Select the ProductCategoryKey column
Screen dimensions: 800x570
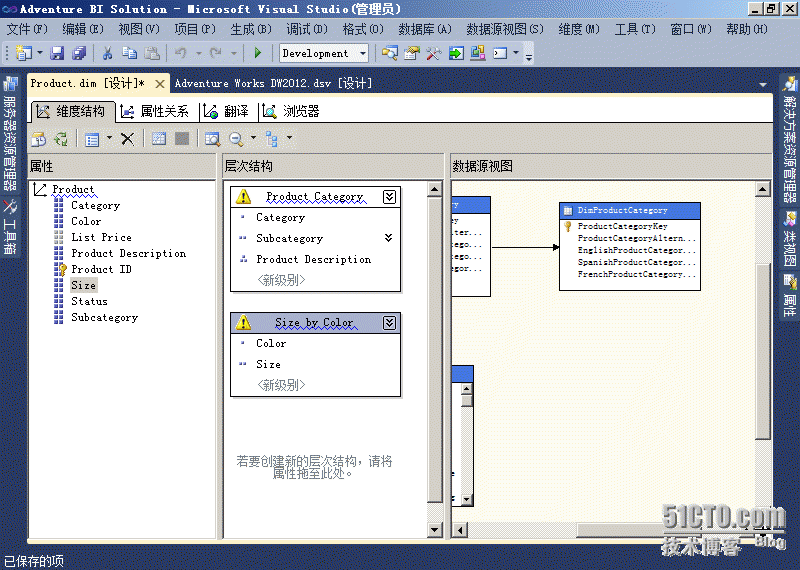[x=622, y=226]
